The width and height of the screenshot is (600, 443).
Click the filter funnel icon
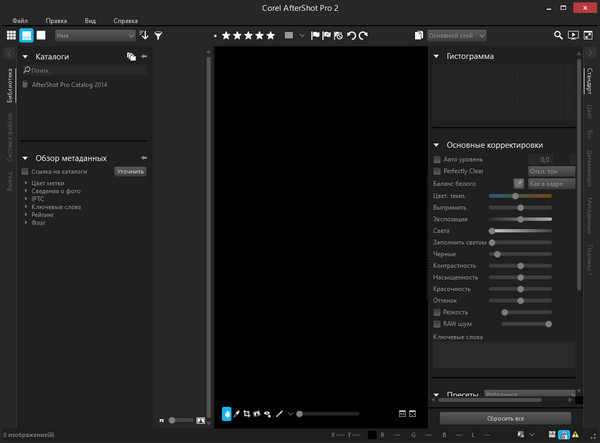[x=157, y=36]
